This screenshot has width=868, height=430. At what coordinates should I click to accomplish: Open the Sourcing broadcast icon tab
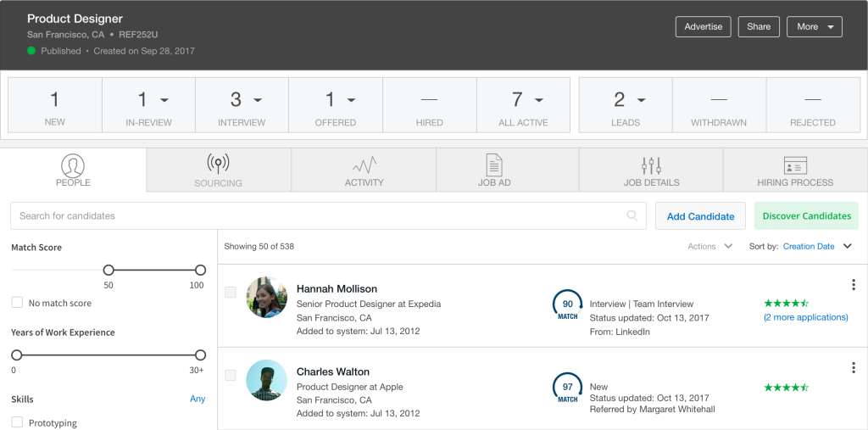click(x=218, y=164)
